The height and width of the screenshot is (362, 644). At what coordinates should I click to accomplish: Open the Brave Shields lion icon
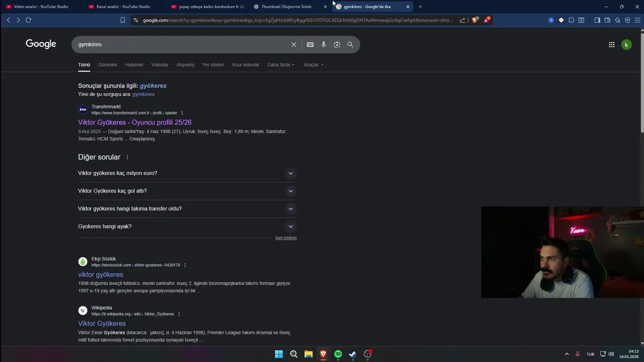(x=474, y=20)
